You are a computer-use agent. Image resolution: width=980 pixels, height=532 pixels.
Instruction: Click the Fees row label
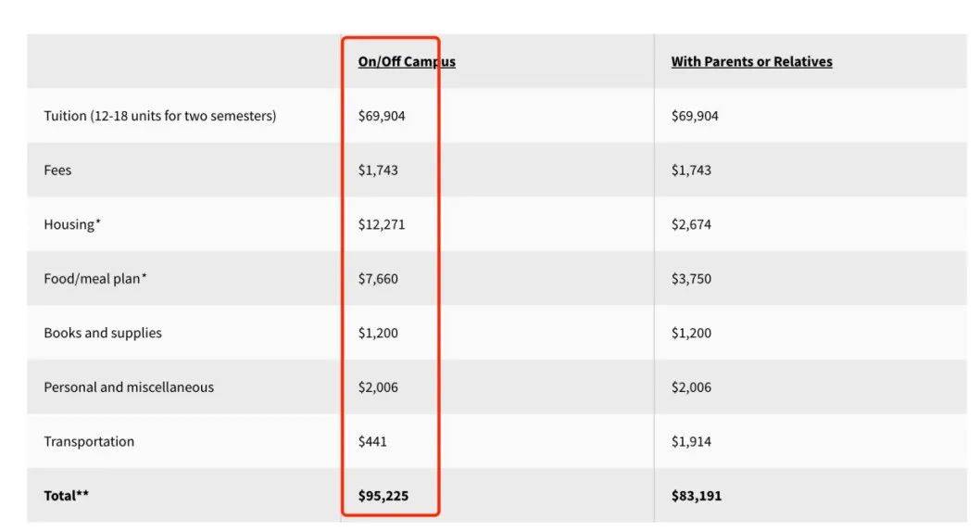57,171
